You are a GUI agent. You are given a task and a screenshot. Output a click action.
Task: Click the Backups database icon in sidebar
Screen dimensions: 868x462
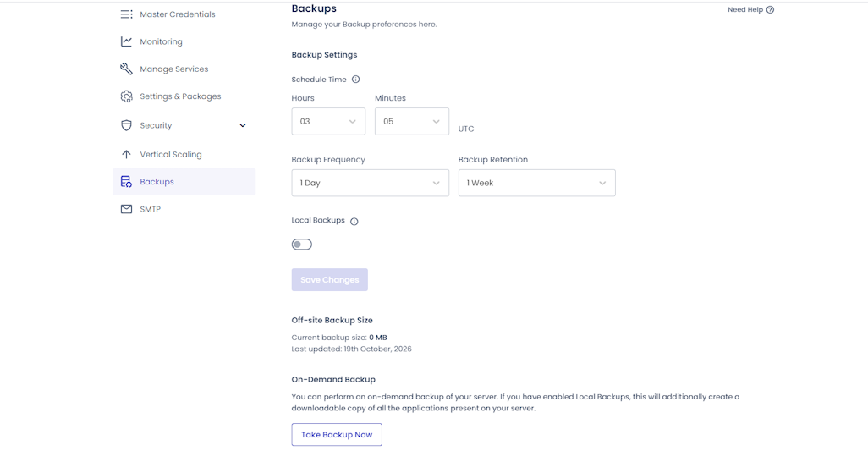[126, 182]
